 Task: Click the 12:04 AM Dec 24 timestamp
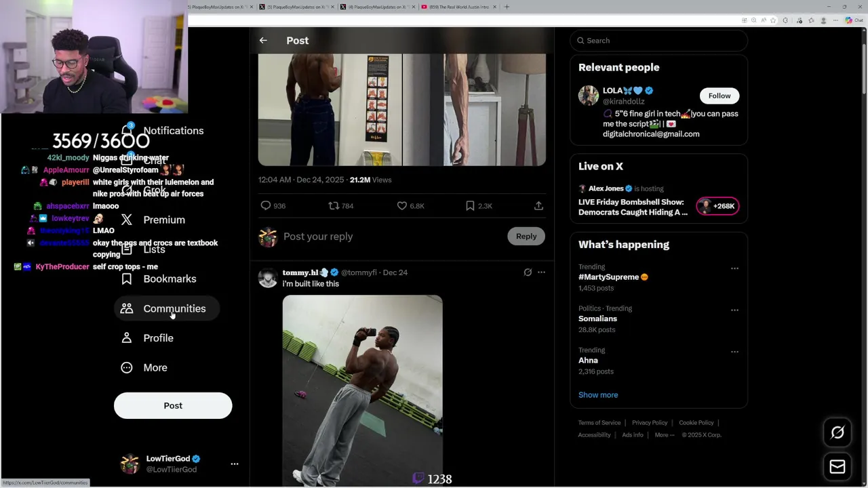click(x=301, y=180)
